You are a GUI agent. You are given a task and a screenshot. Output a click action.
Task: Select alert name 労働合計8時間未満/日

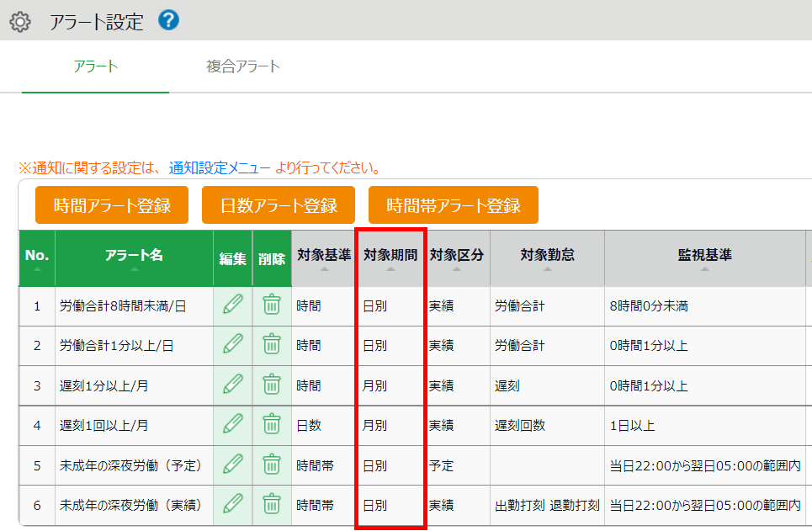click(x=123, y=305)
